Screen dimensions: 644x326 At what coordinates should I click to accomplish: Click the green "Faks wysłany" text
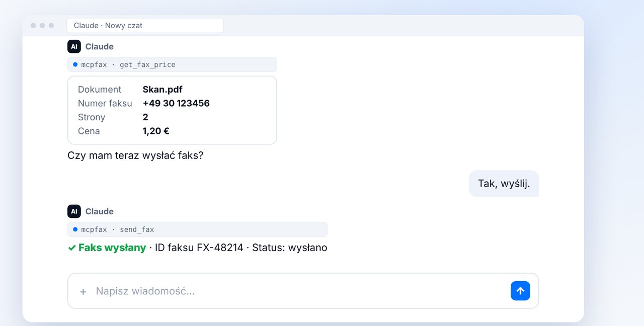point(112,248)
